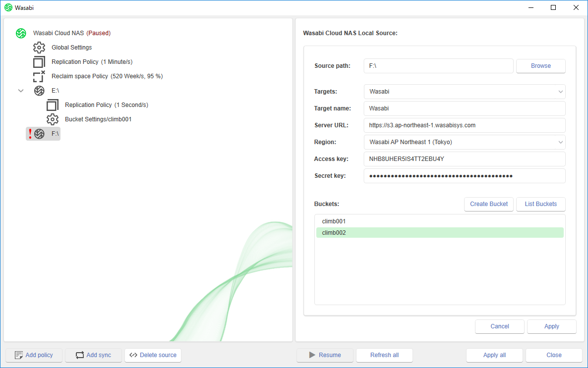588x368 pixels.
Task: Select Replication Policy (1 Second/s) under E:\
Action: click(x=107, y=105)
